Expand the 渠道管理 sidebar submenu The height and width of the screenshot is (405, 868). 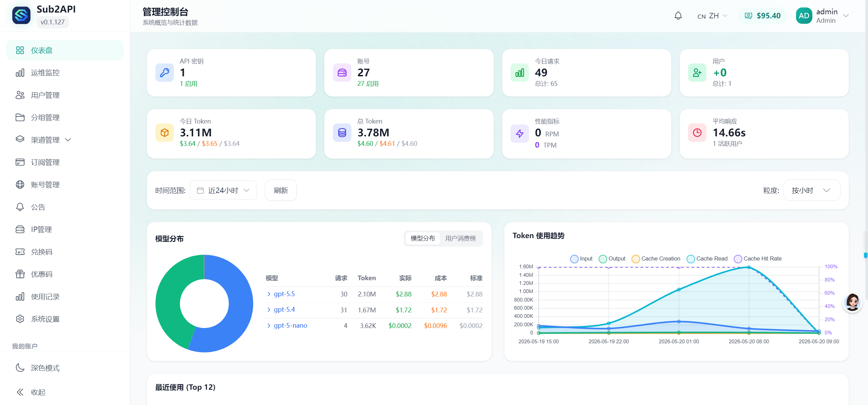[65, 140]
